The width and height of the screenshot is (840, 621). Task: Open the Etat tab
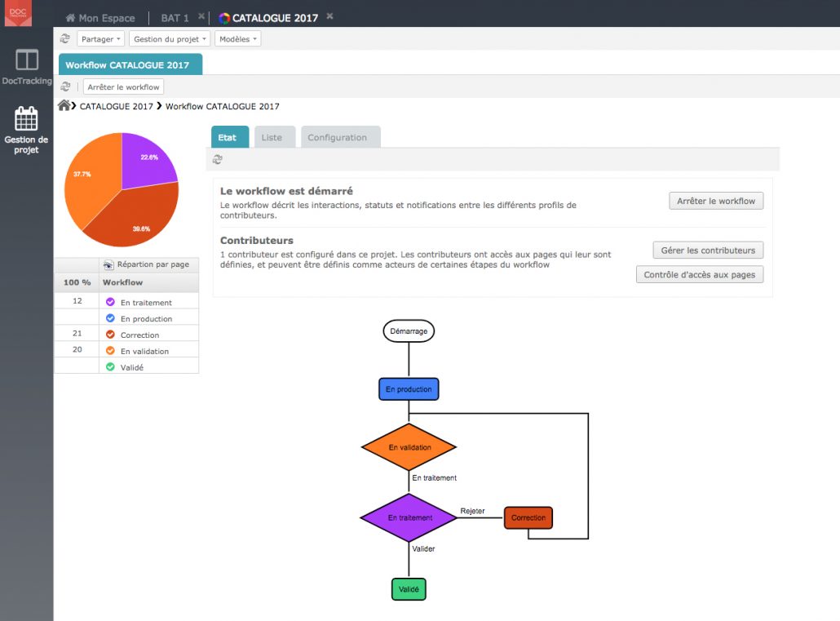[x=230, y=137]
